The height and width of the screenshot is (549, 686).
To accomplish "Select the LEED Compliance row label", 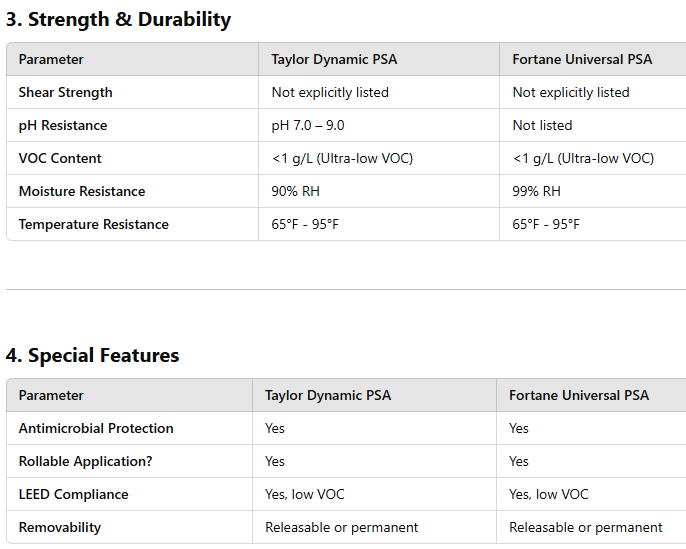I will (x=74, y=494).
